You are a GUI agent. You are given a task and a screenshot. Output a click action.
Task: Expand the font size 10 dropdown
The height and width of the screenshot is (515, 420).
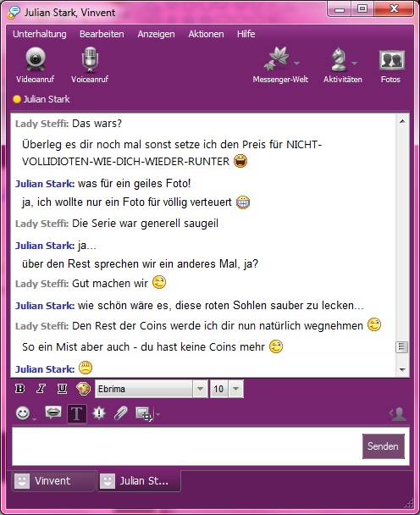point(235,389)
